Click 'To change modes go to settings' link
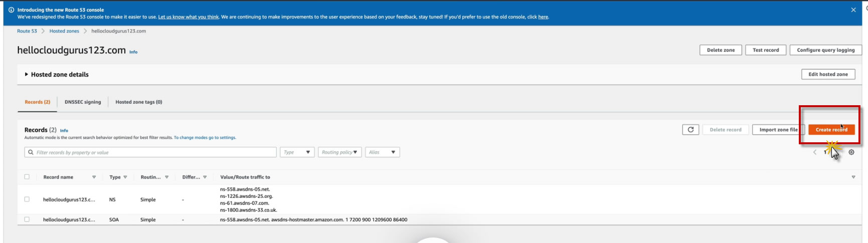This screenshot has width=868, height=243. 205,138
